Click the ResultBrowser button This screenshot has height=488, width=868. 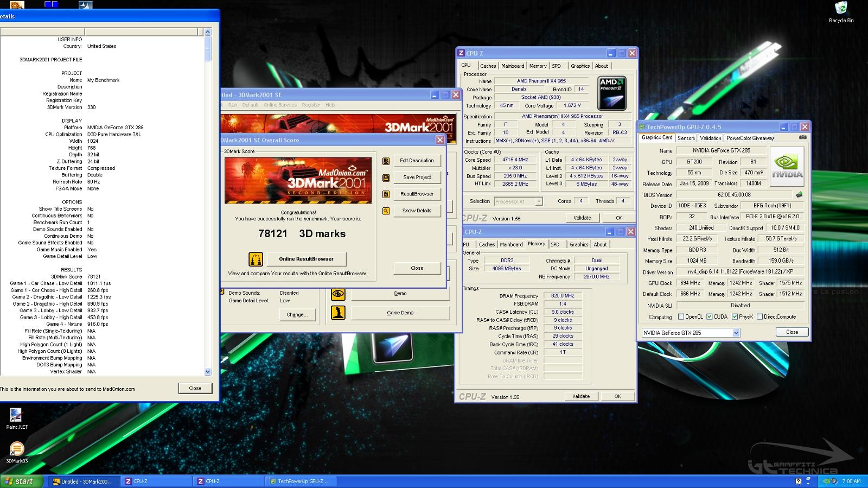pos(417,194)
